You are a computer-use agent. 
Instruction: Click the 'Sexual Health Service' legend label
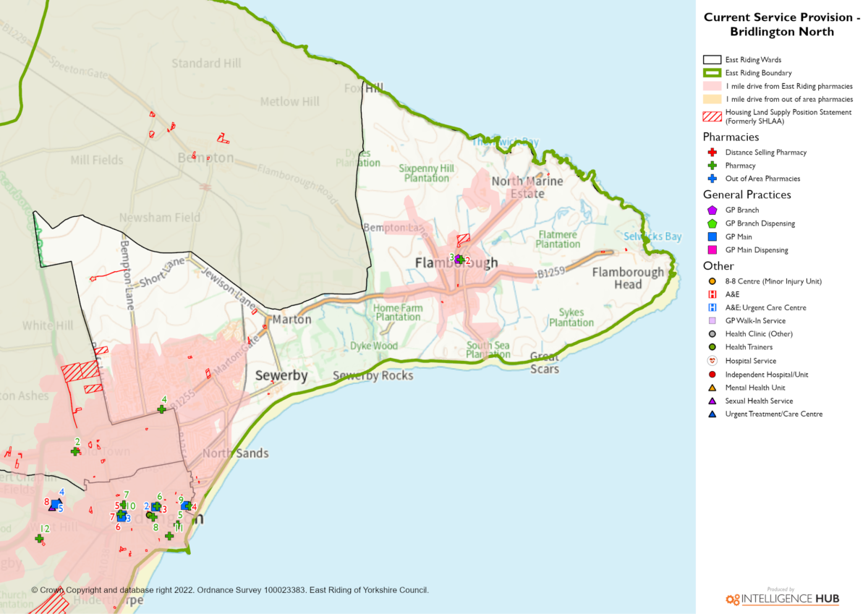759,401
